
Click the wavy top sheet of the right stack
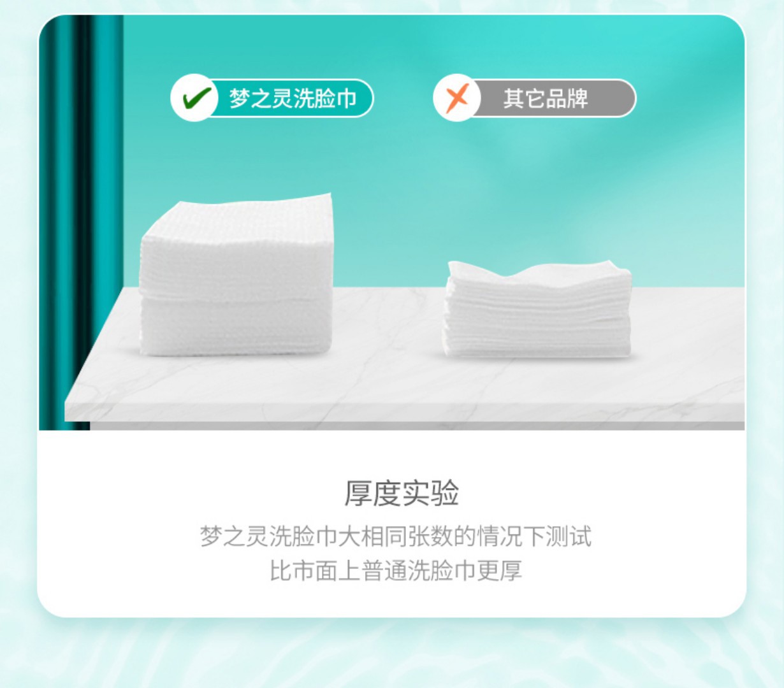coord(539,273)
